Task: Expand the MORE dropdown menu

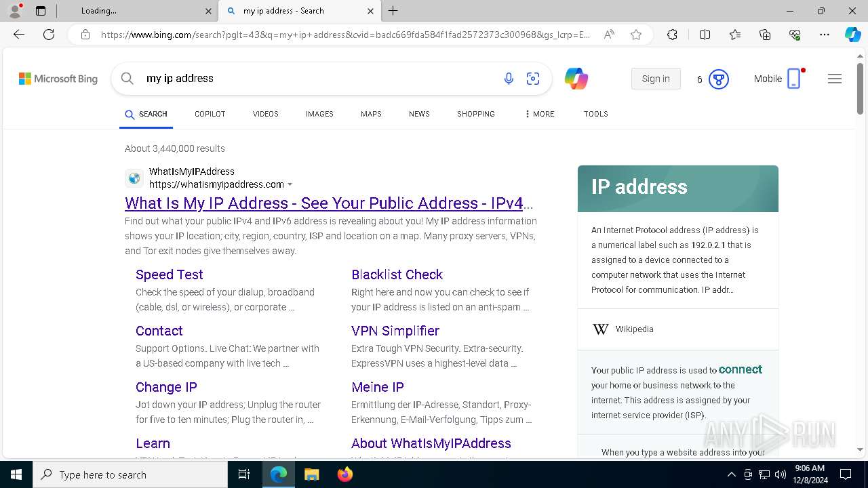Action: (x=540, y=114)
